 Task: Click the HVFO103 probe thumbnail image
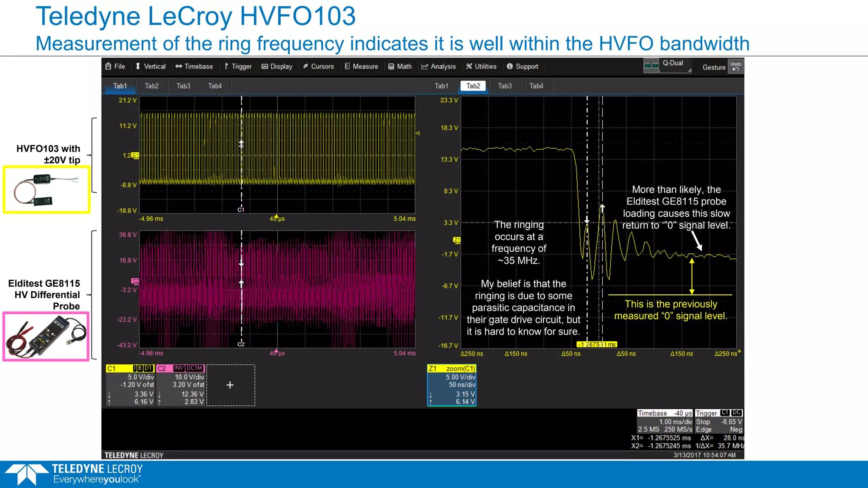pos(47,189)
